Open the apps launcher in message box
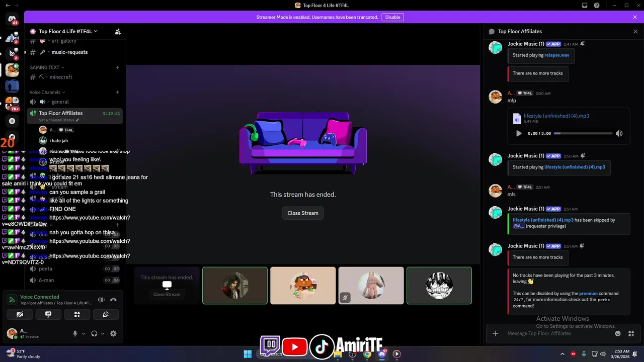The image size is (644, 362). click(631, 333)
